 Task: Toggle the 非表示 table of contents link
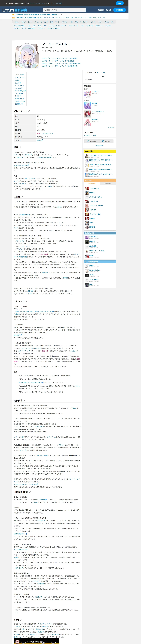pyautogui.click(x=22, y=74)
